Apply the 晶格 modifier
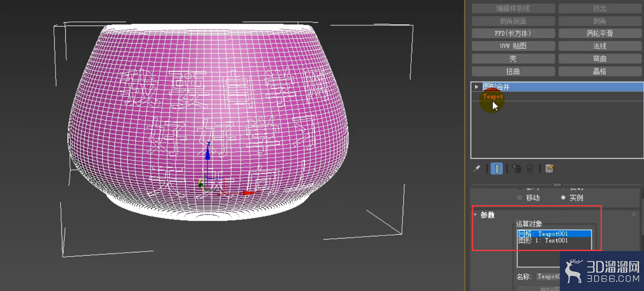Image resolution: width=644 pixels, height=291 pixels. (600, 71)
